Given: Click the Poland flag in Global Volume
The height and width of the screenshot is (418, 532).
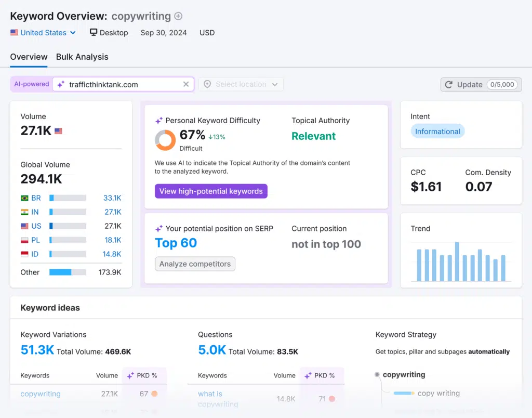Looking at the screenshot, I should click(x=24, y=240).
